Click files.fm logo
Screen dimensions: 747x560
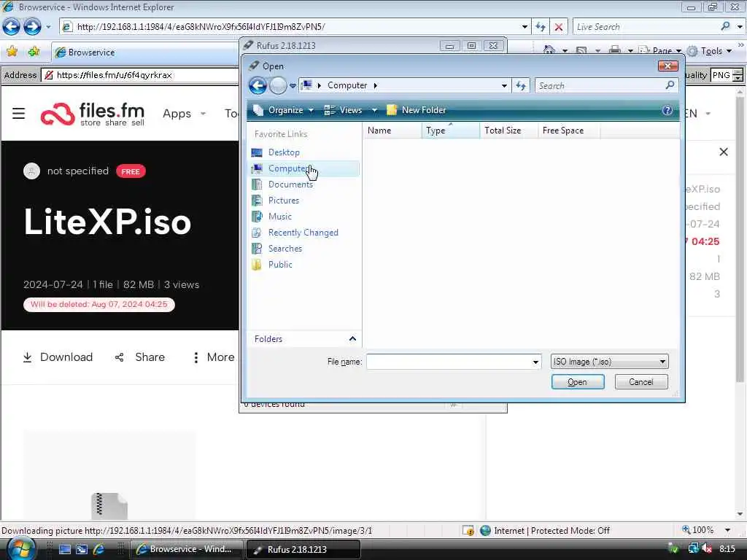[93, 114]
